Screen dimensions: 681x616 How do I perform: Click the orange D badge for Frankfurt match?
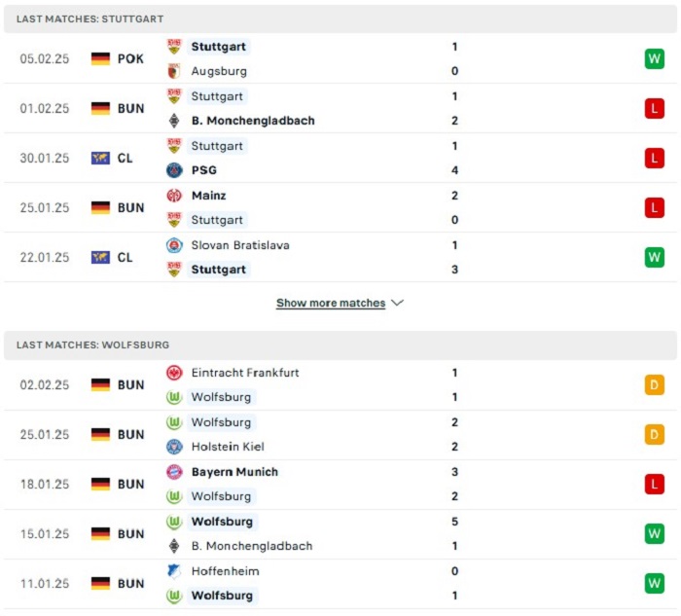(x=654, y=385)
